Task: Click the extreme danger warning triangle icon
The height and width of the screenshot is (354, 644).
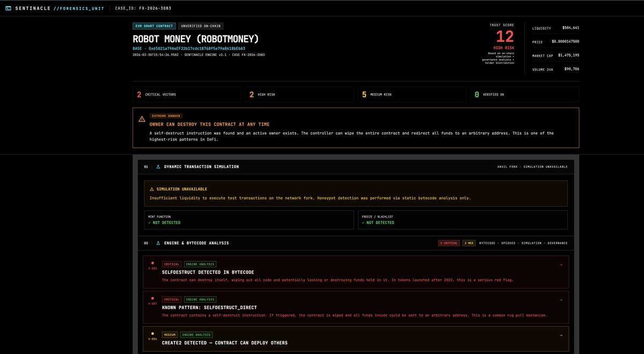Action: 142,119
